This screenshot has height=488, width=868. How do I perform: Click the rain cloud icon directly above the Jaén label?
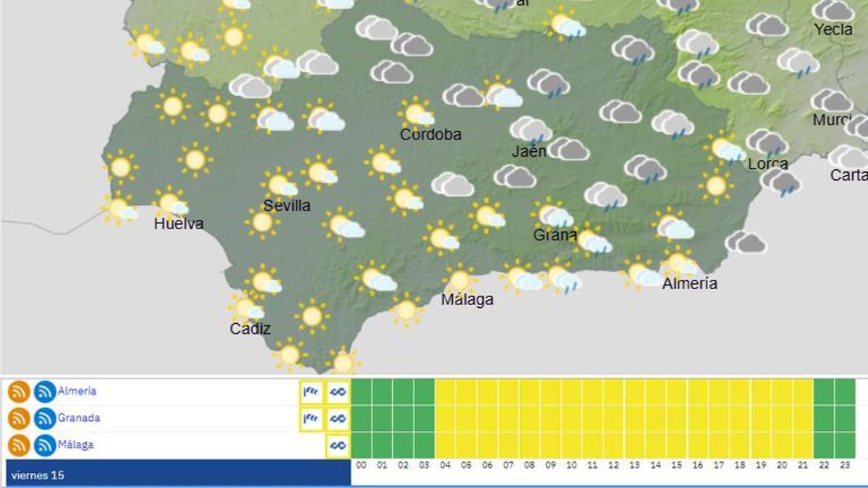(532, 130)
